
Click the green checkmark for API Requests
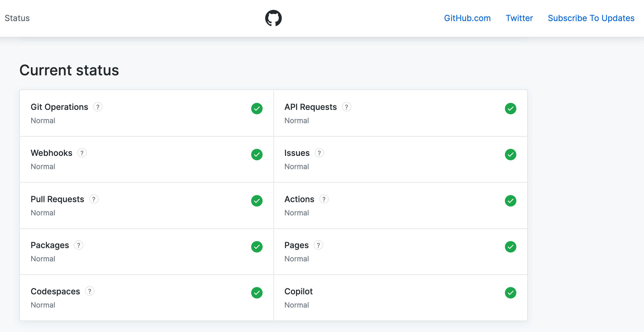point(511,109)
